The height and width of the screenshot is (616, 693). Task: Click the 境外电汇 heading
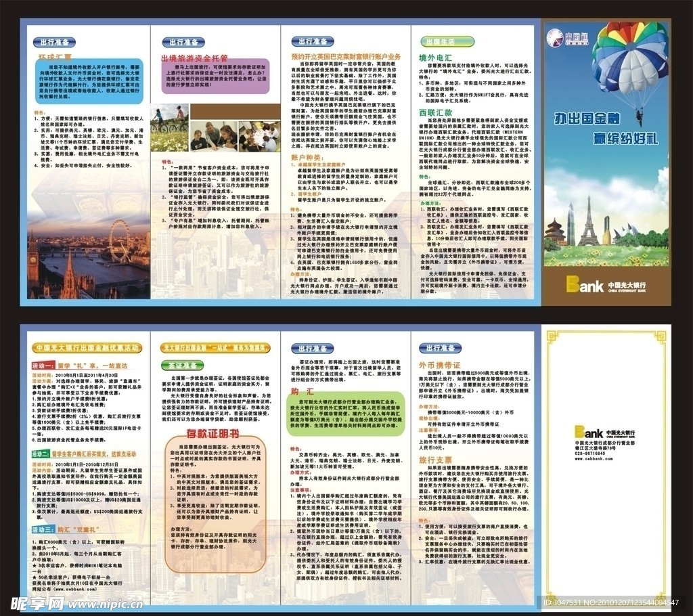click(x=435, y=58)
